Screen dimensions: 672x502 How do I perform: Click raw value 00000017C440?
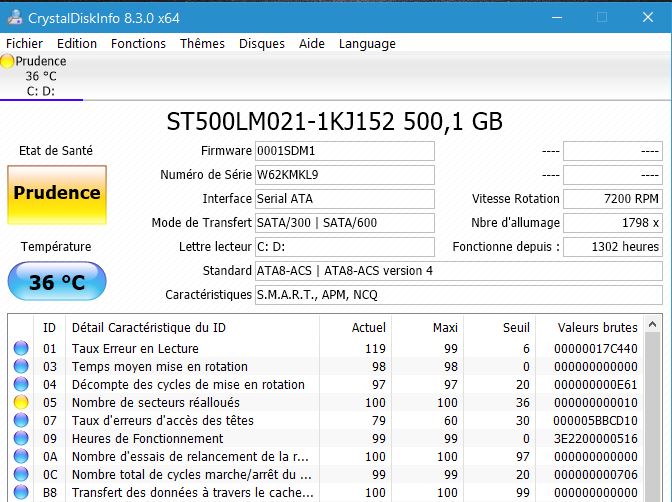596,349
